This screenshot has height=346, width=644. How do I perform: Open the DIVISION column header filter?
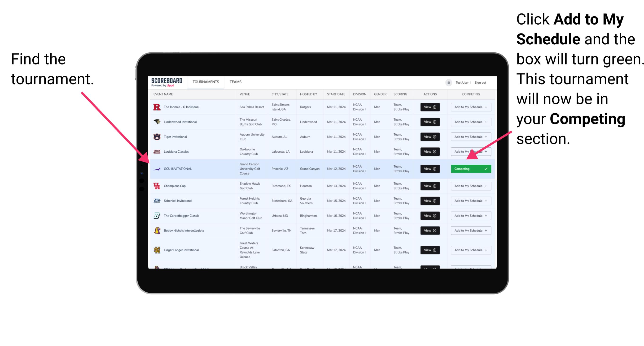[359, 95]
